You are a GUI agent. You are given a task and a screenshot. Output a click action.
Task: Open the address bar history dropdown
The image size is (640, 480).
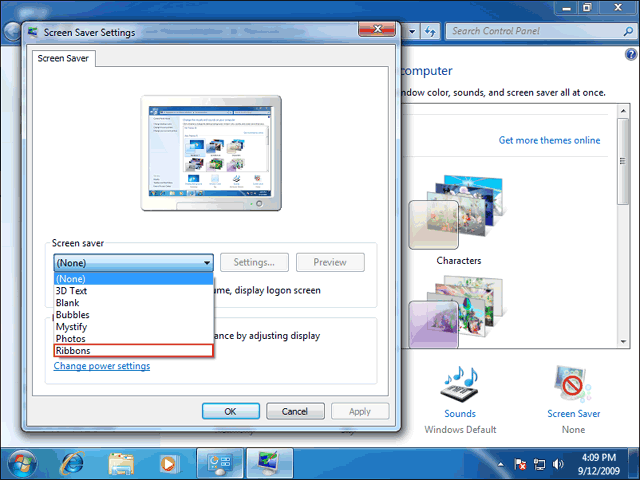[412, 31]
